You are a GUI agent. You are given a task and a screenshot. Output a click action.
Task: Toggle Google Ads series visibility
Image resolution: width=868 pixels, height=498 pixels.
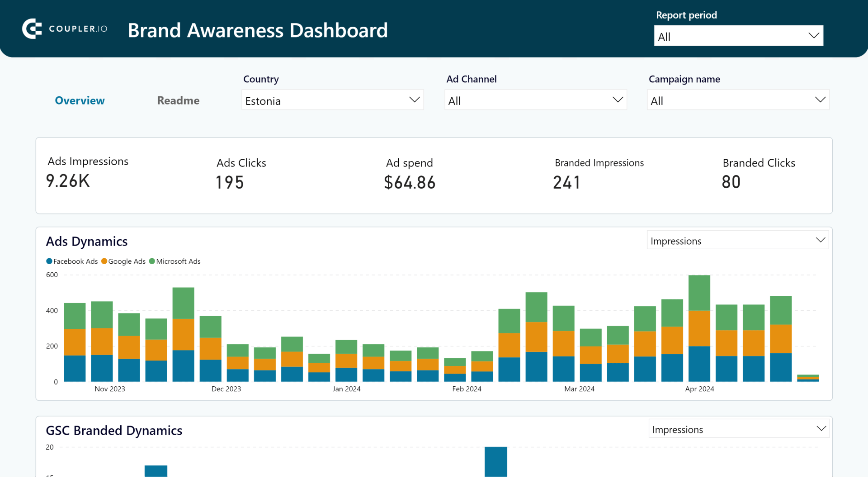pyautogui.click(x=127, y=261)
